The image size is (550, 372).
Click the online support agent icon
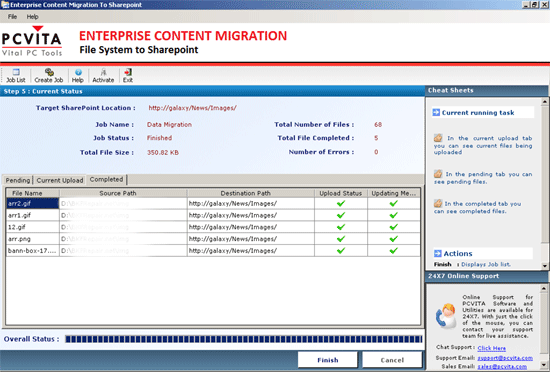tap(446, 316)
